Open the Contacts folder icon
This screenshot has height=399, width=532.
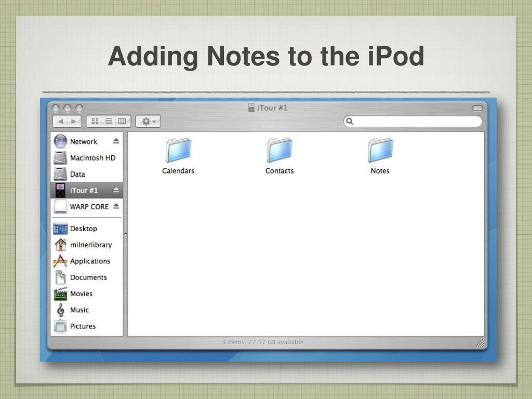pos(280,150)
